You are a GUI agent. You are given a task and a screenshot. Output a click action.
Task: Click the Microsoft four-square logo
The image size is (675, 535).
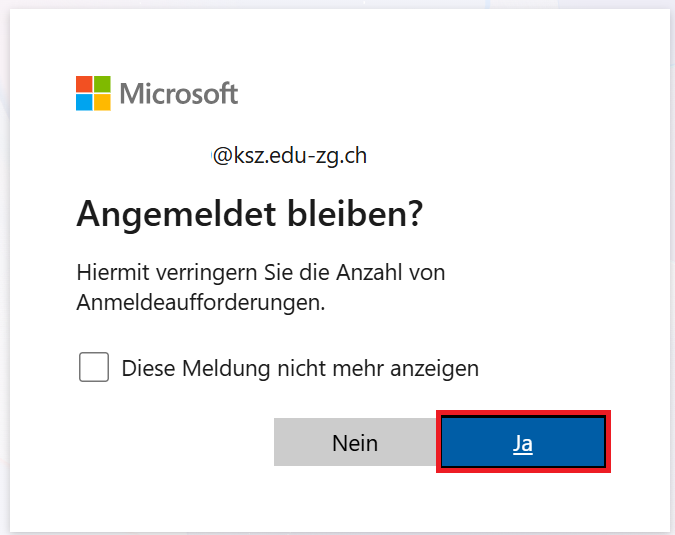pyautogui.click(x=94, y=93)
